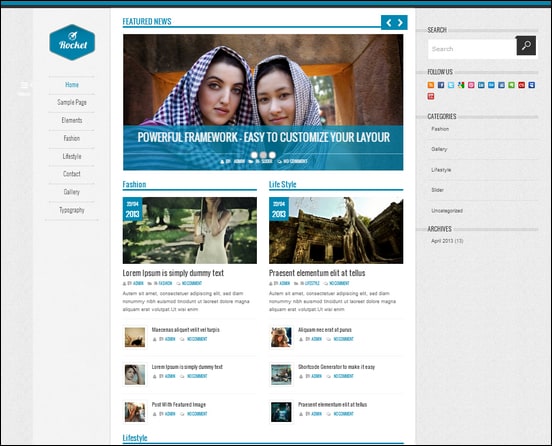Select the third slider pagination dot

pos(272,155)
